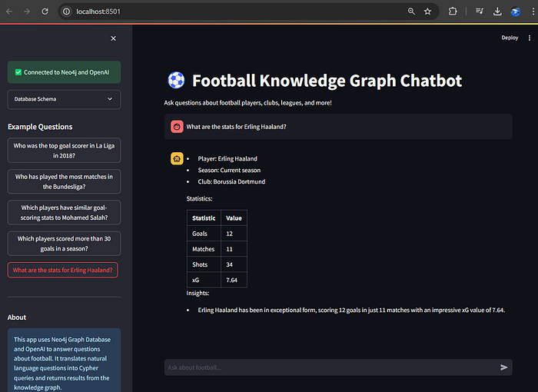Click the soccer ball emoji in title
Image resolution: width=538 pixels, height=392 pixels.
tap(176, 81)
